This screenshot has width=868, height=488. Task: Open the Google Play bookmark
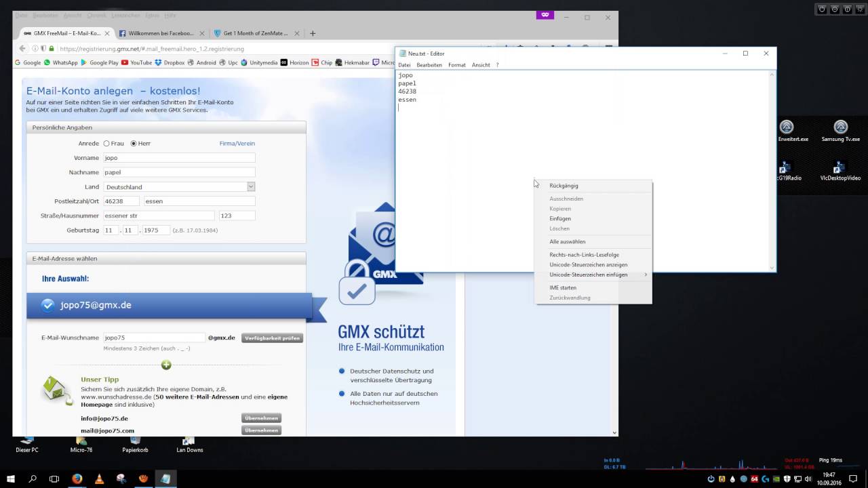(99, 62)
